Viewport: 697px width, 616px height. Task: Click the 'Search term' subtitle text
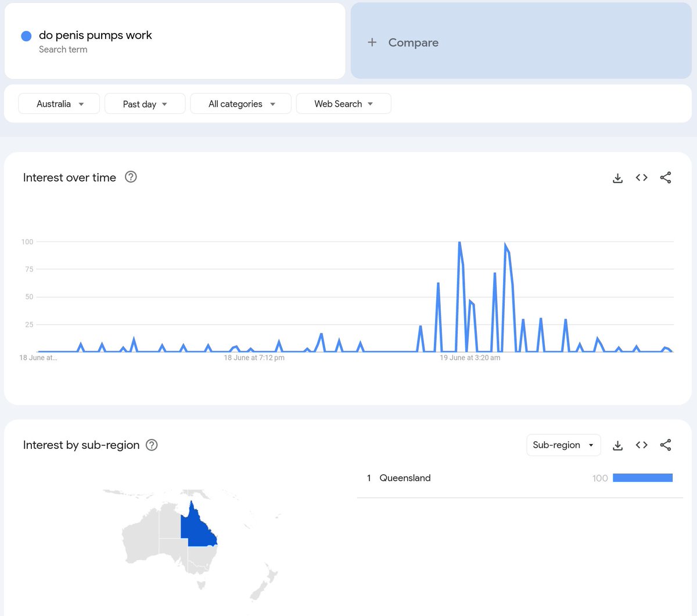[x=63, y=49]
